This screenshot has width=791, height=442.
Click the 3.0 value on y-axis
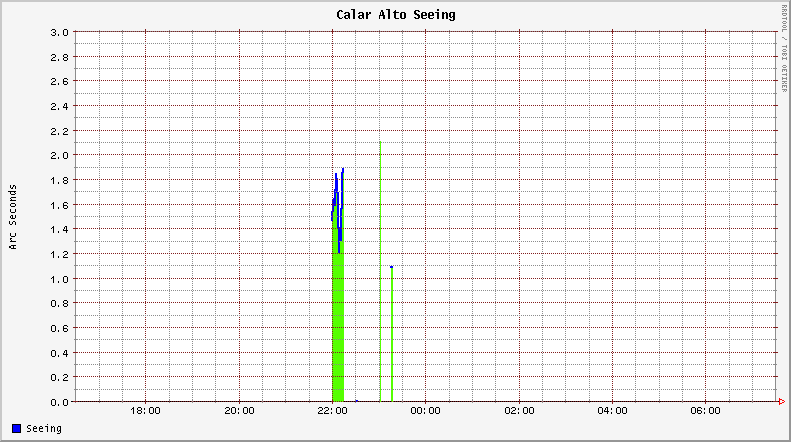click(59, 32)
